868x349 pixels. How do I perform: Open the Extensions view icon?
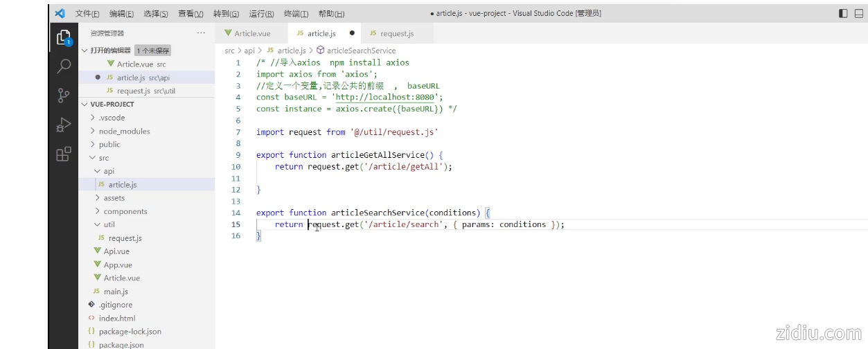(x=63, y=154)
